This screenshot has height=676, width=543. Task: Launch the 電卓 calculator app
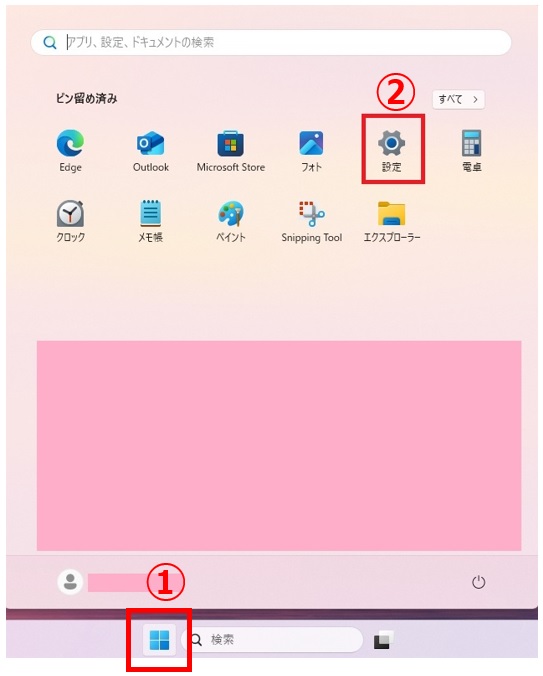tap(471, 150)
